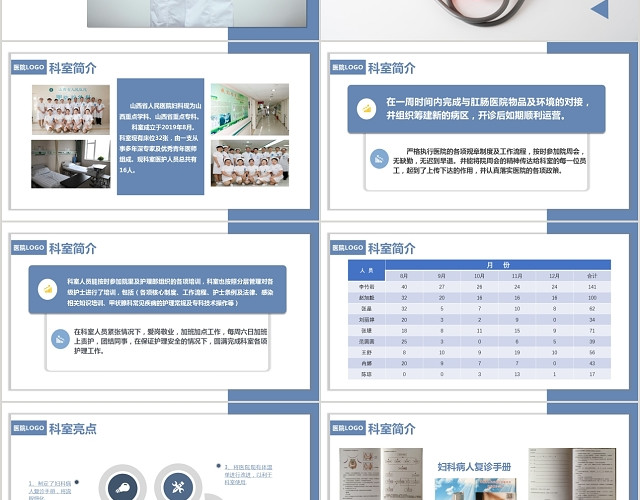Viewport: 640px width, 500px height.
Task: Click the blue round icon beside 在科室人员紧张情况下 text
Action: coord(60,339)
